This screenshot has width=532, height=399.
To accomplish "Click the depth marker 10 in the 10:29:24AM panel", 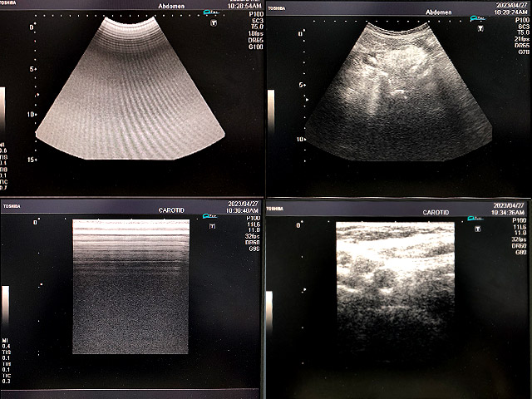I will click(x=301, y=140).
